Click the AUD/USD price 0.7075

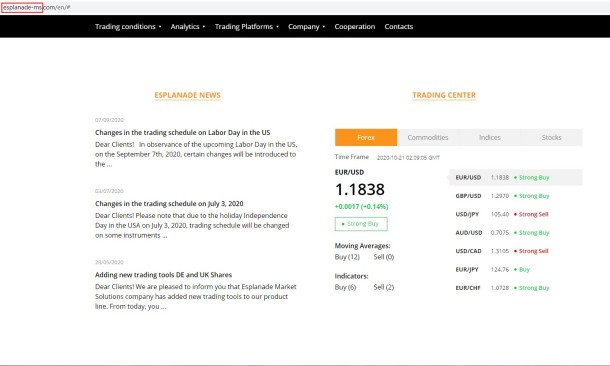pos(500,233)
